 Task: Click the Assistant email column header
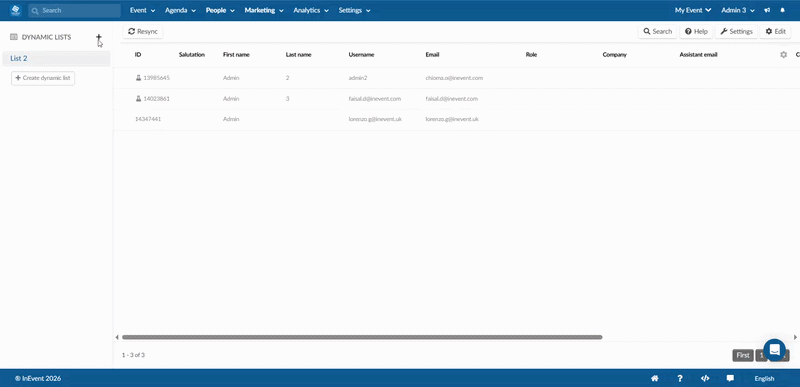[x=698, y=55]
